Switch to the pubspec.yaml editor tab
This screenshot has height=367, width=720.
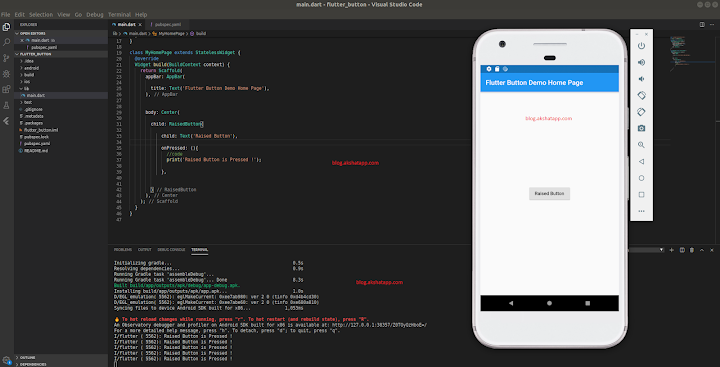point(168,25)
